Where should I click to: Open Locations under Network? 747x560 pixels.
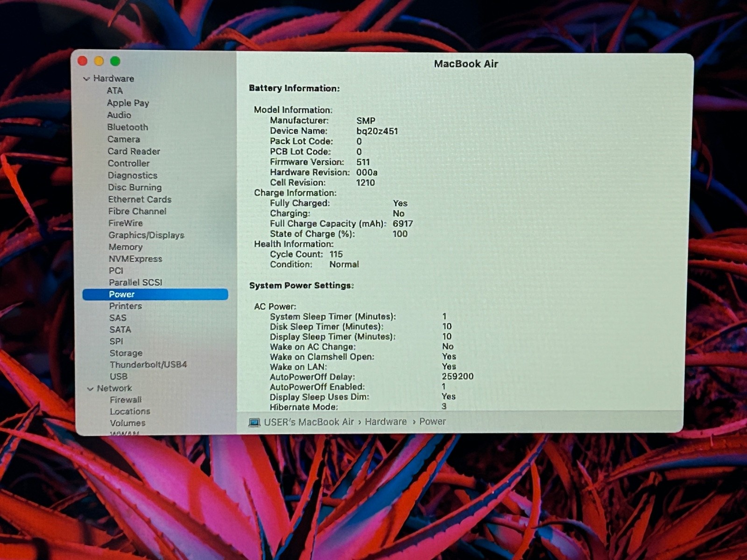[130, 412]
